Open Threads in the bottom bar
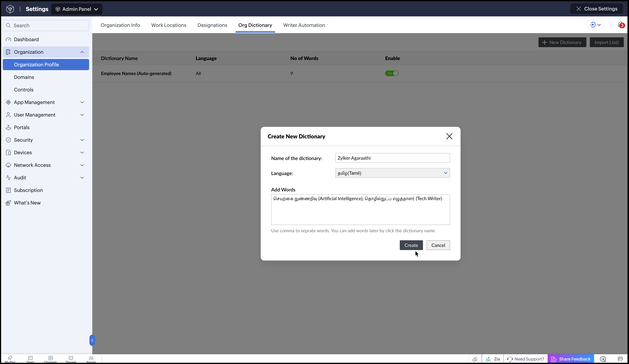Viewport: 629px width, 364px height. pos(71,359)
